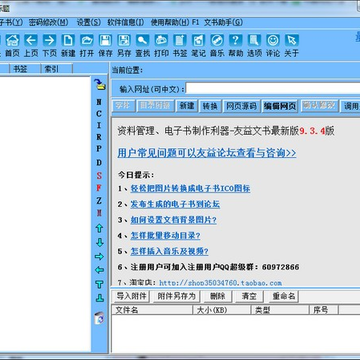The image size is (360, 360).
Task: Sort by 大小(KB) column header
Action: [222, 310]
